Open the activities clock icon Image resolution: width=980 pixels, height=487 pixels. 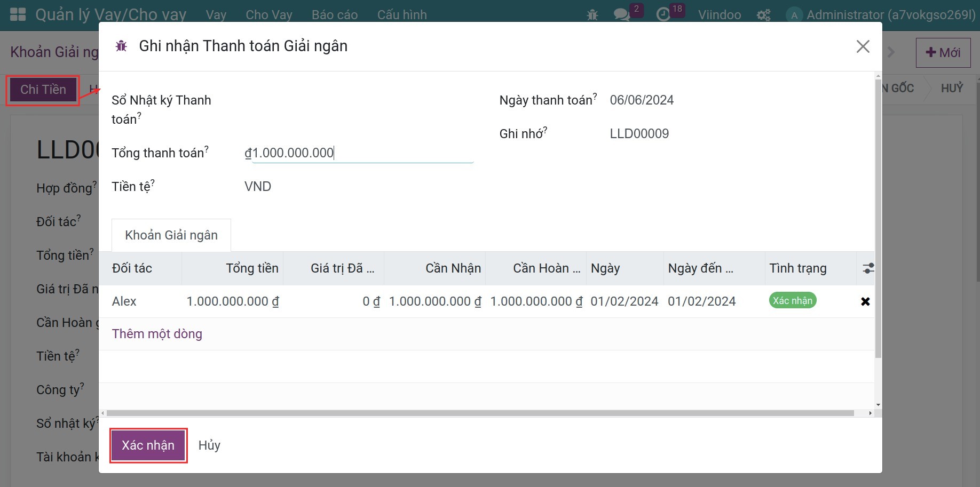pos(663,15)
